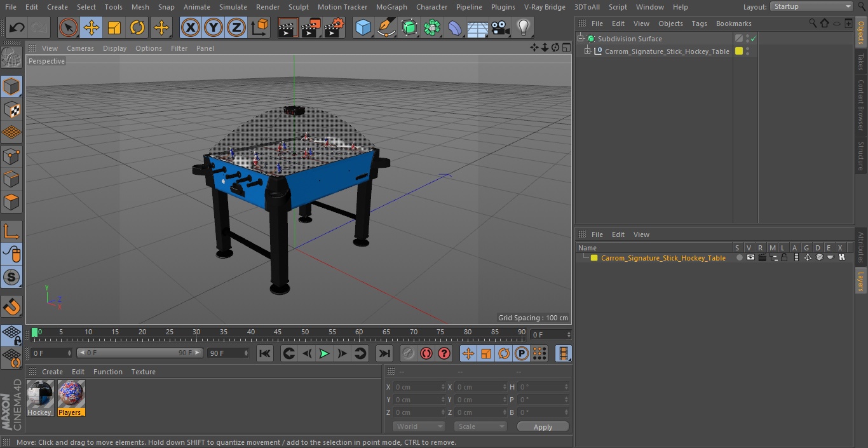Go to end of animation
The width and height of the screenshot is (868, 448).
[x=384, y=353]
